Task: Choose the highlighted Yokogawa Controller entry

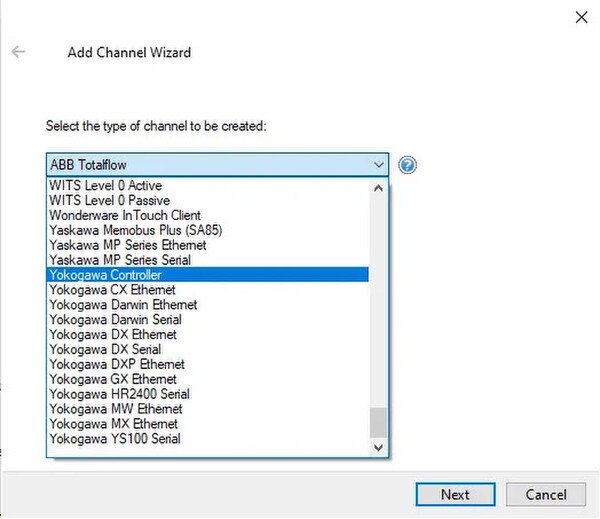Action: click(x=208, y=275)
